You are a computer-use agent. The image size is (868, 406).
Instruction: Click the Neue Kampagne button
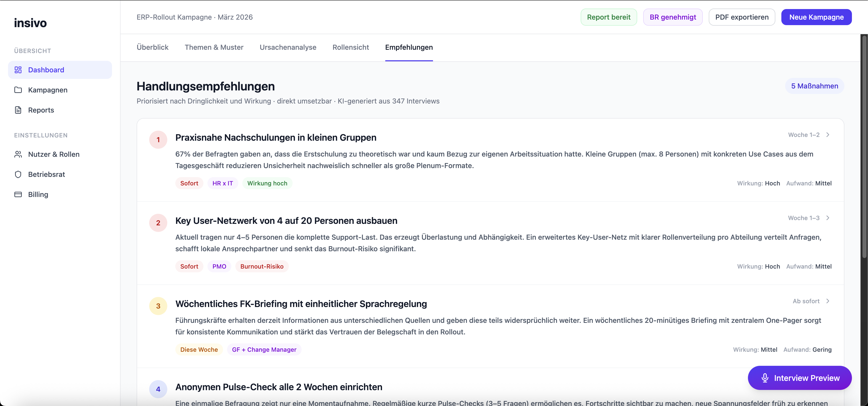[816, 17]
